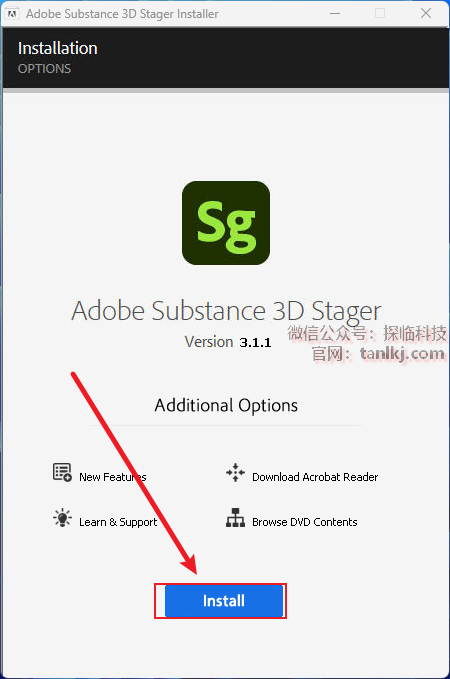Click the Install button
This screenshot has height=679, width=450.
(x=224, y=601)
